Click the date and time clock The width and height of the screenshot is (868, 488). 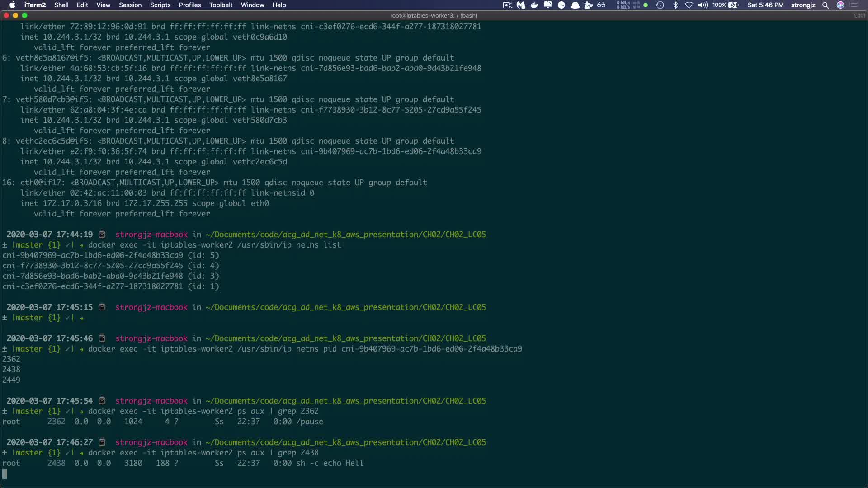pos(765,5)
